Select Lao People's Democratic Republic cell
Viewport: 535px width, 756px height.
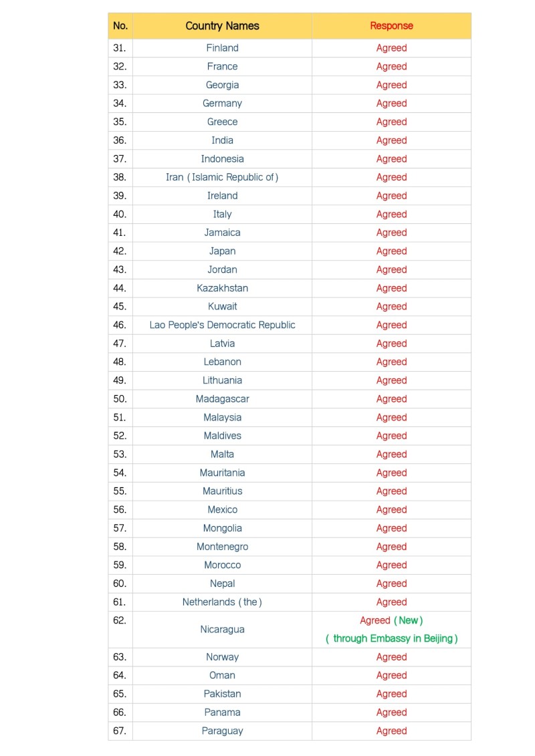coord(222,324)
